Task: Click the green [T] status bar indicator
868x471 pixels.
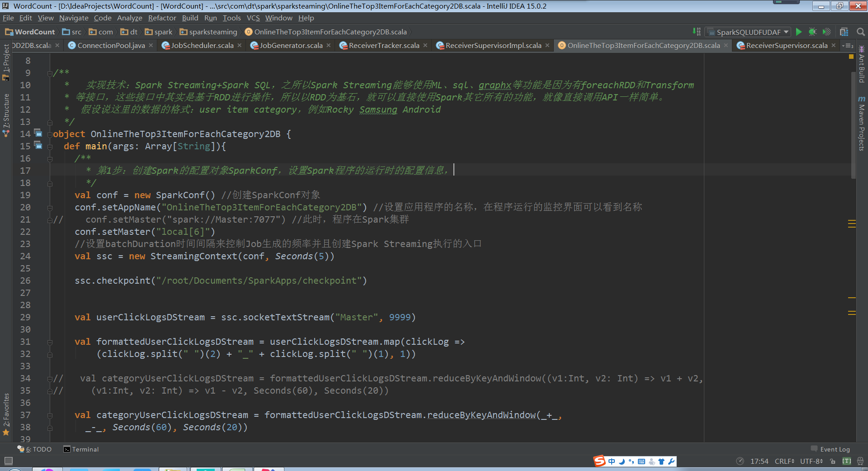Action: (847, 461)
